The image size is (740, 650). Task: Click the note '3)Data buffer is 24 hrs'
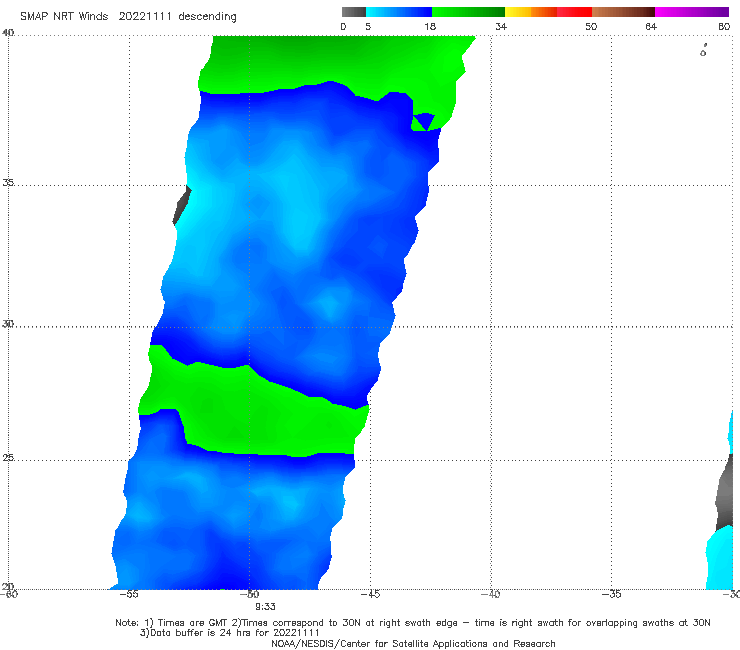pyautogui.click(x=229, y=633)
